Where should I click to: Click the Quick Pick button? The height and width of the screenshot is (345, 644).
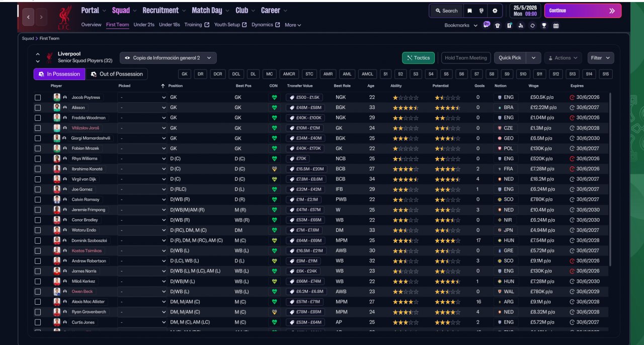coord(510,58)
